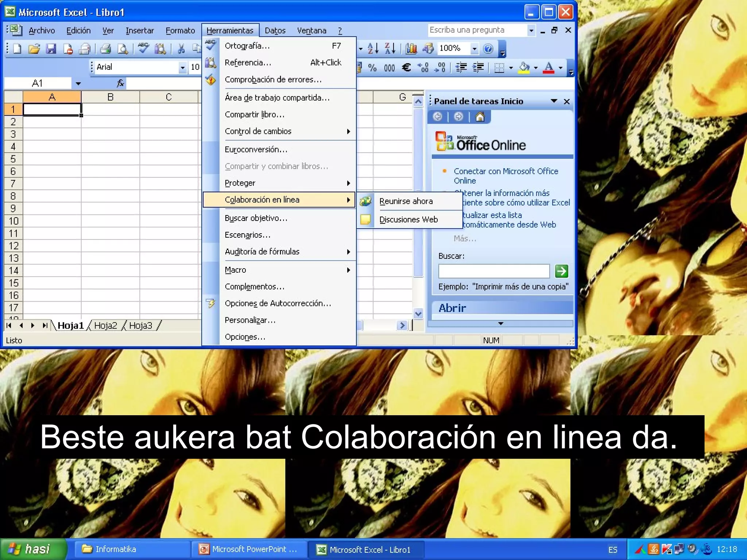Apply red Font Color letter A
Viewport: 747px width, 560px height.
[549, 67]
